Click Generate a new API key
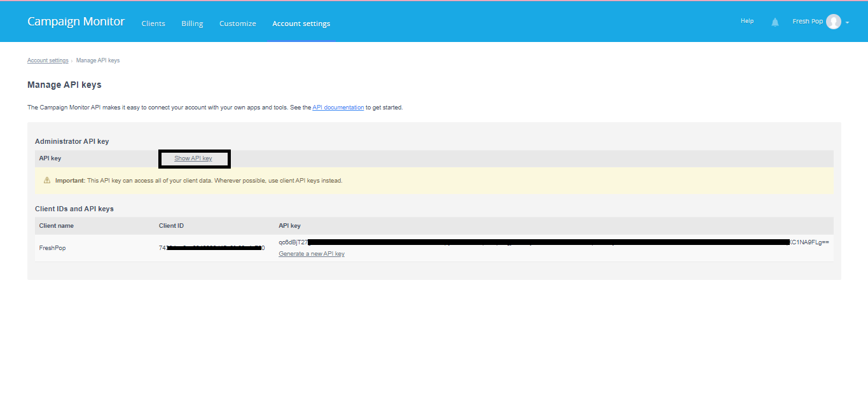Image resolution: width=868 pixels, height=418 pixels. point(312,254)
